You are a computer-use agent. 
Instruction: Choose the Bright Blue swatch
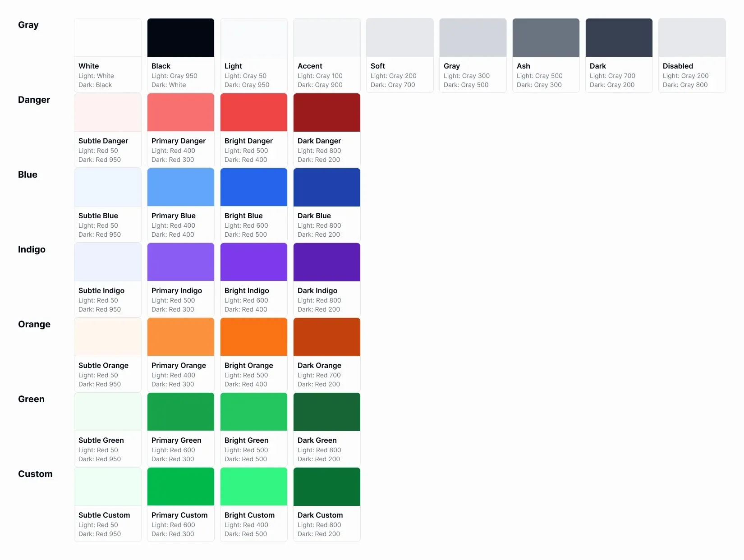point(254,187)
